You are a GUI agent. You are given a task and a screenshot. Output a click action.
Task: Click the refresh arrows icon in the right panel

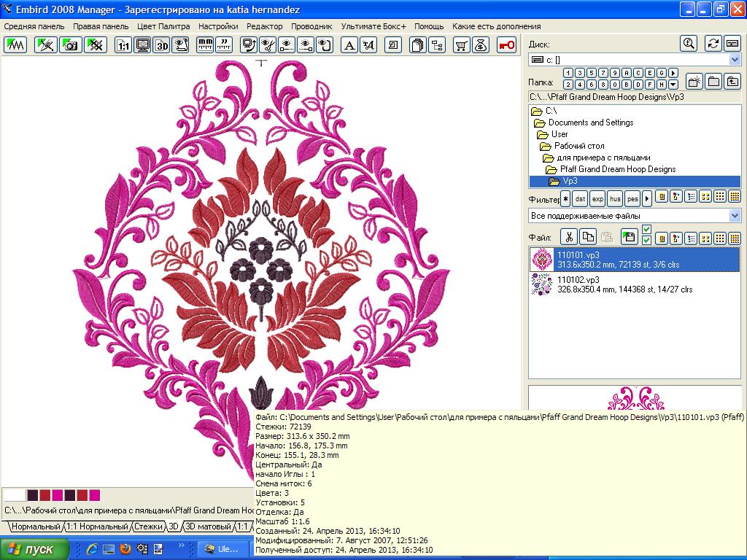[x=713, y=44]
